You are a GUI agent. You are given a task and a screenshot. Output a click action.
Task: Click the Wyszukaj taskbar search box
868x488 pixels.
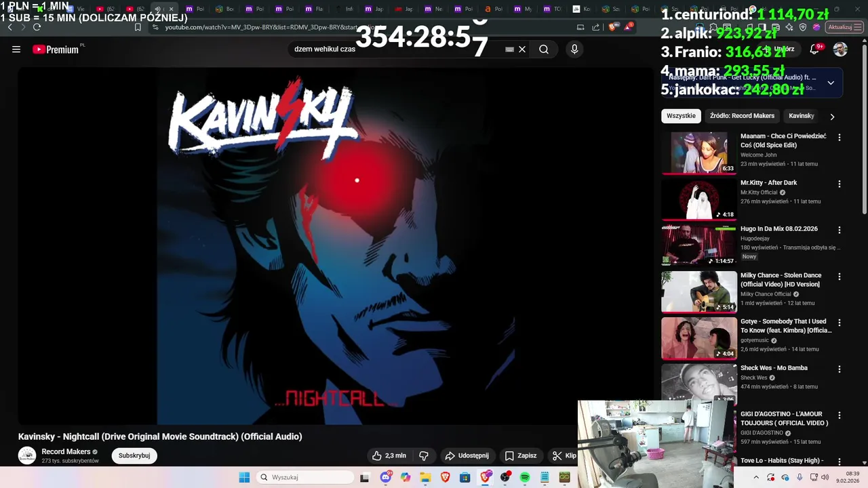point(305,477)
